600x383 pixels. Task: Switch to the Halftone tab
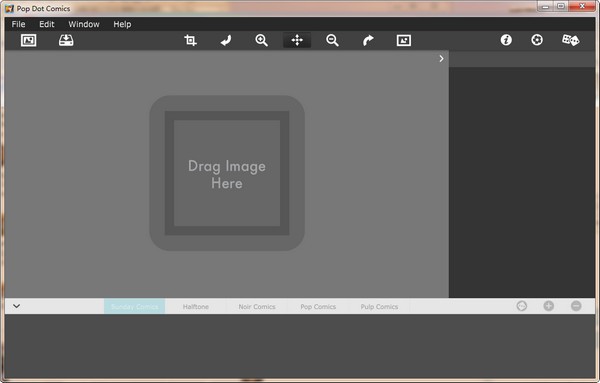click(196, 306)
